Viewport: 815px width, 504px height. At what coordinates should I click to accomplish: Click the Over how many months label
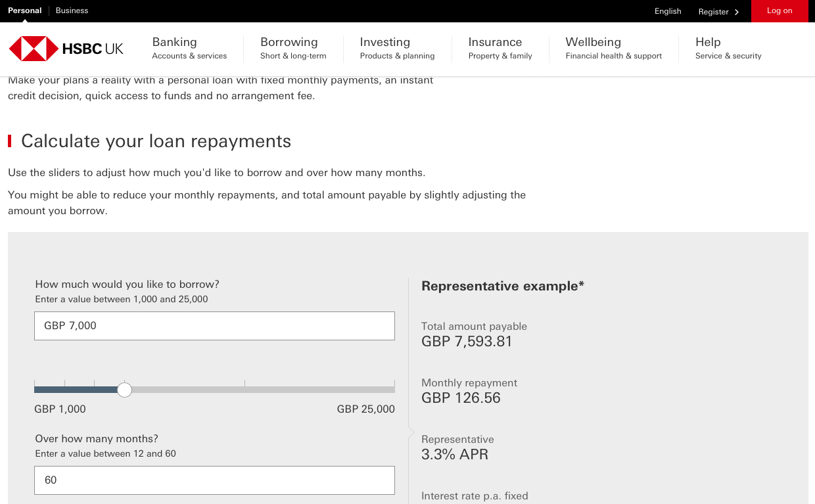[97, 439]
